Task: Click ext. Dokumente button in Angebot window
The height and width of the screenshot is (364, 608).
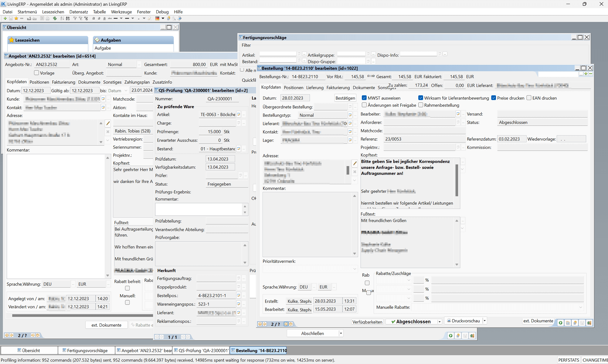Action: point(106,325)
